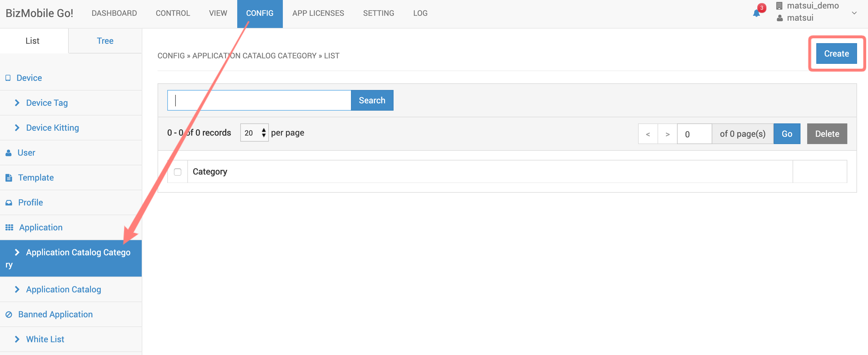Viewport: 868px width, 355px height.
Task: Click the Profile inbox icon
Action: coord(9,202)
